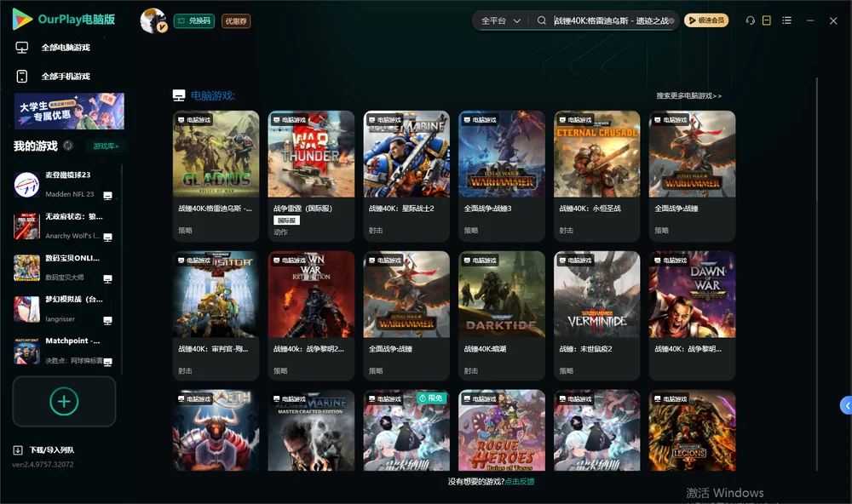Click the 下载/导入列队 download queue icon
The height and width of the screenshot is (504, 852).
coord(18,450)
